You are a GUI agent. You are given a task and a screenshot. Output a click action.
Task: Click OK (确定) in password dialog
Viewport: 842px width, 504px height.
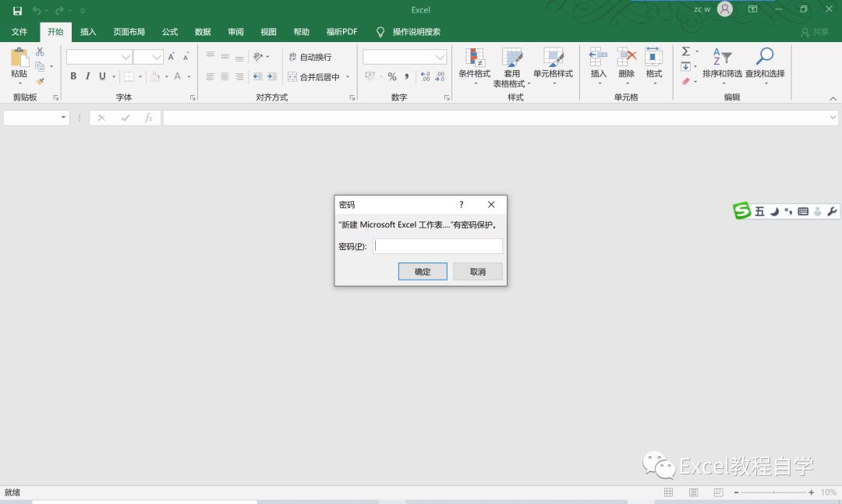click(x=423, y=272)
